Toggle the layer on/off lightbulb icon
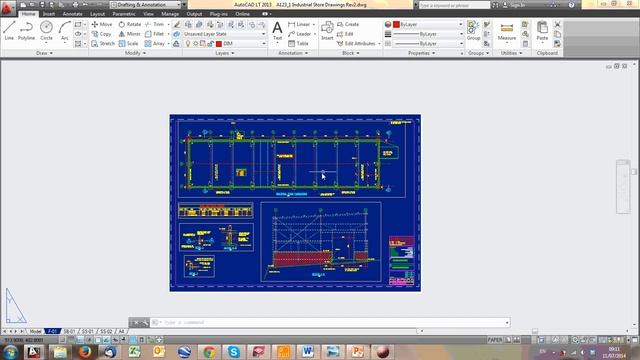 pos(188,43)
